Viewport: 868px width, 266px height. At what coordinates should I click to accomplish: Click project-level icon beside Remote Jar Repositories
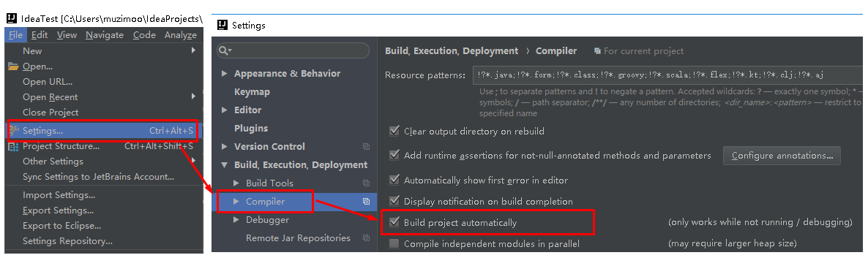click(366, 237)
